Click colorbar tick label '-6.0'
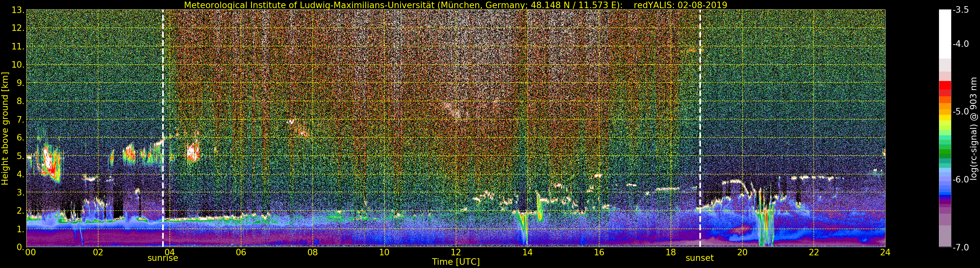Viewport: 980px width, 268px height. pyautogui.click(x=960, y=180)
